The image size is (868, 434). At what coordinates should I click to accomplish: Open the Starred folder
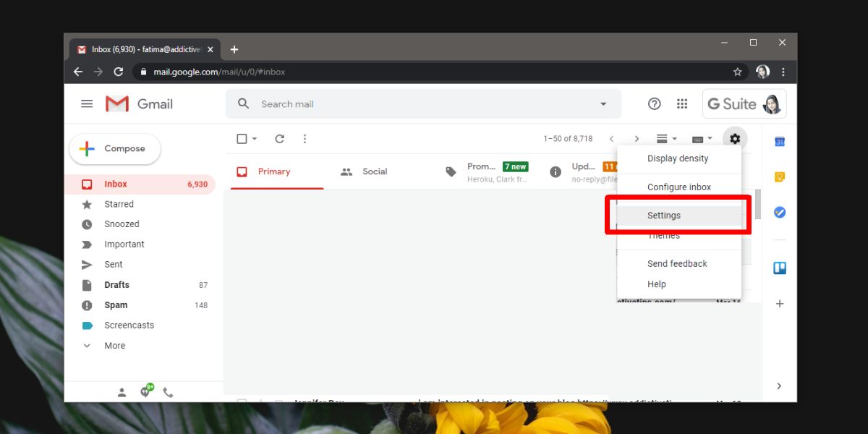(140, 205)
